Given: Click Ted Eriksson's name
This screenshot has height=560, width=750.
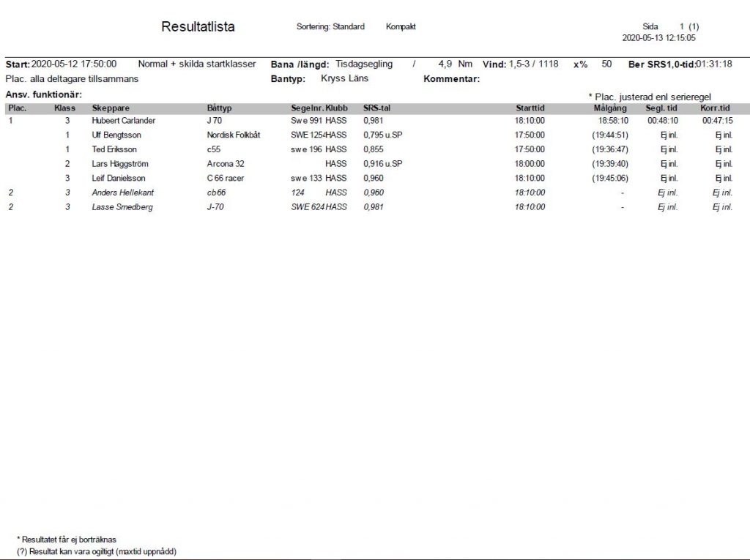Looking at the screenshot, I should [114, 149].
